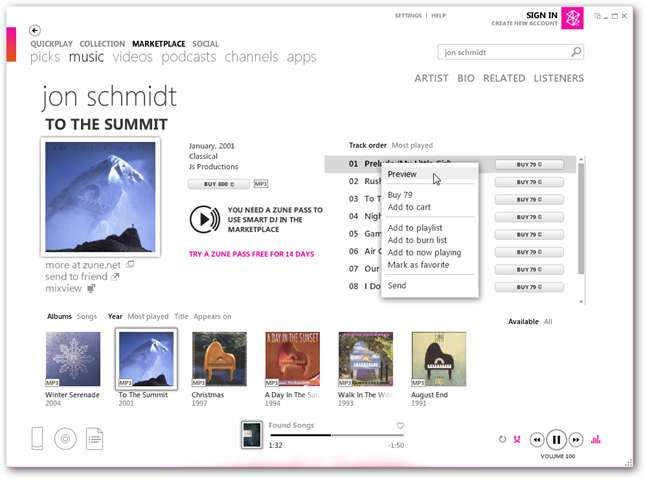Screen dimensions: 645x479
Task: Click the more at zune.net external icon
Action: coord(130,265)
